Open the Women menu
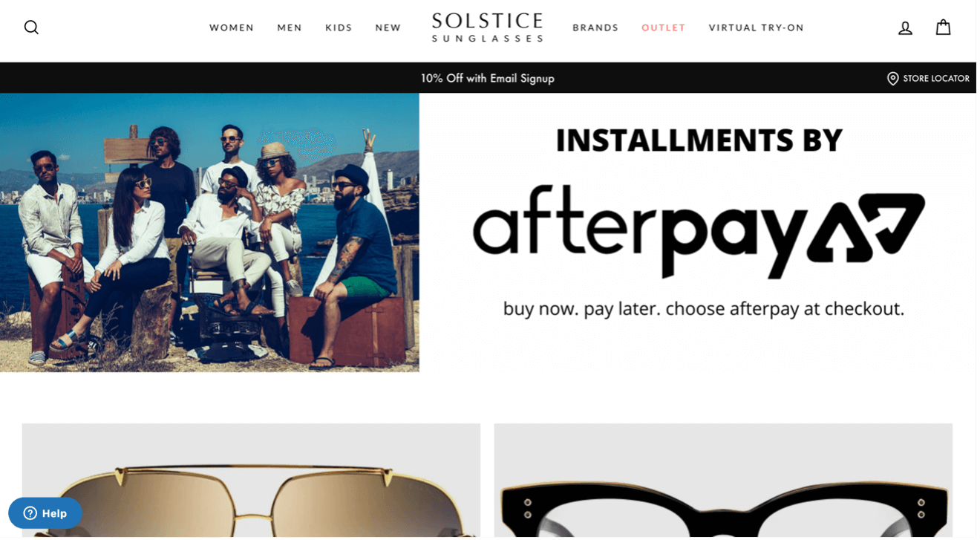The width and height of the screenshot is (980, 540). (x=232, y=27)
